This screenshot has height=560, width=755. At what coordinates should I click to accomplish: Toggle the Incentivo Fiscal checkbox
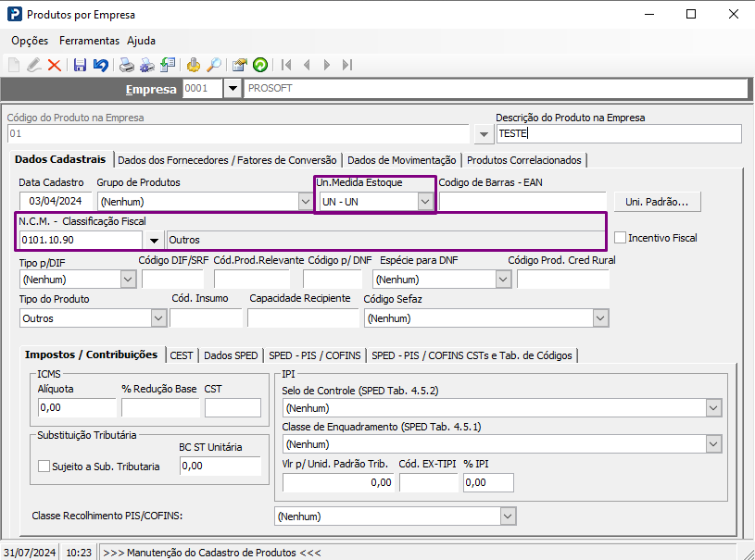[x=620, y=237]
